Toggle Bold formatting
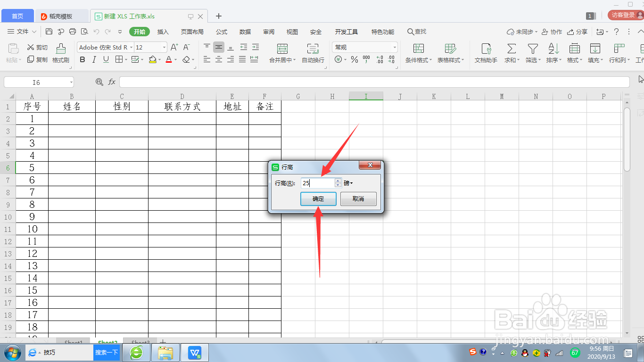Image resolution: width=644 pixels, height=362 pixels. (x=83, y=59)
